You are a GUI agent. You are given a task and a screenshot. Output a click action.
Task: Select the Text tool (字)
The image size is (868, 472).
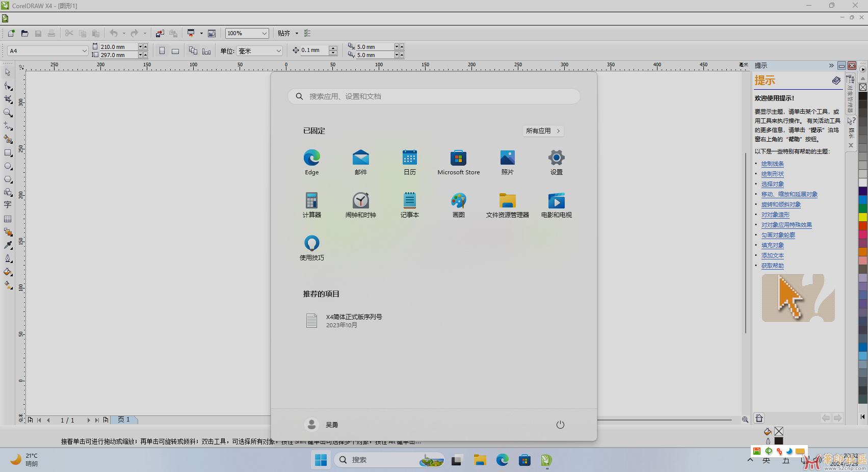8,205
